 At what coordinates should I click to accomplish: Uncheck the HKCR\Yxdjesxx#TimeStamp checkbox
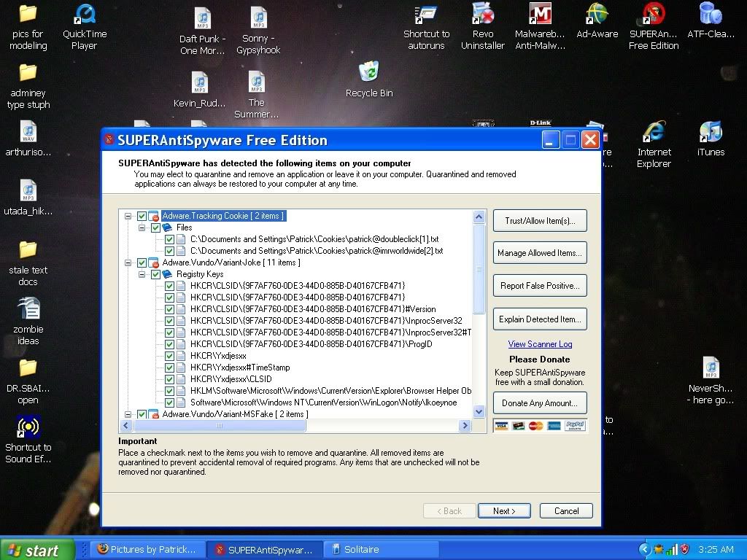(x=169, y=367)
